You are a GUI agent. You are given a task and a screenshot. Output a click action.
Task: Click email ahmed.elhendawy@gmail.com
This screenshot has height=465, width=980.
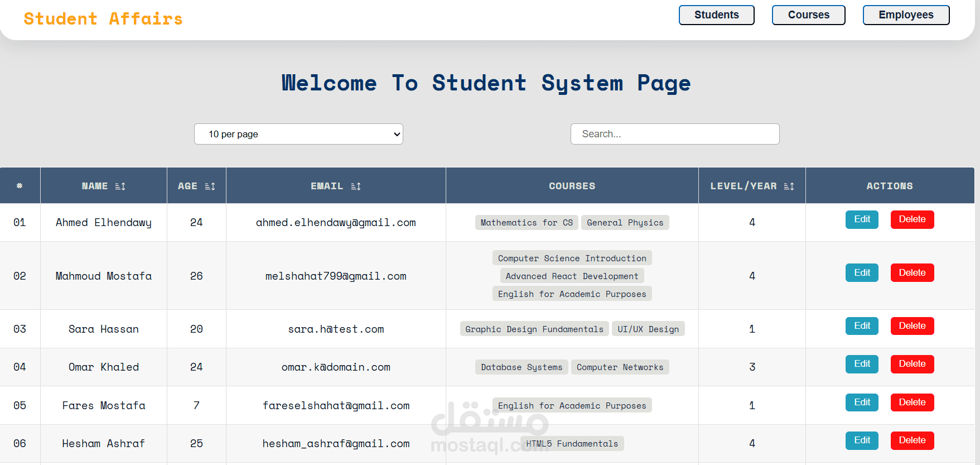336,223
